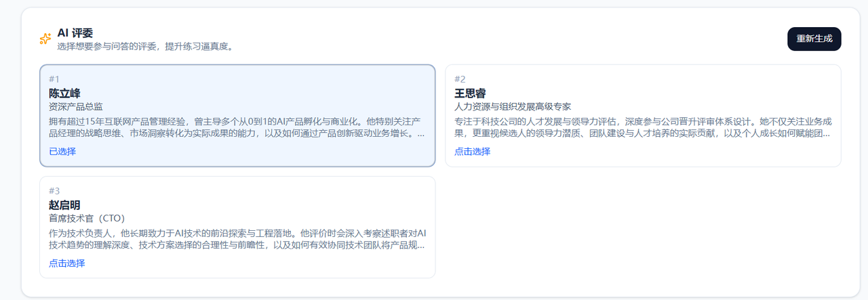The image size is (868, 300).
Task: Click 陈立峰's truncated description text
Action: point(237,127)
